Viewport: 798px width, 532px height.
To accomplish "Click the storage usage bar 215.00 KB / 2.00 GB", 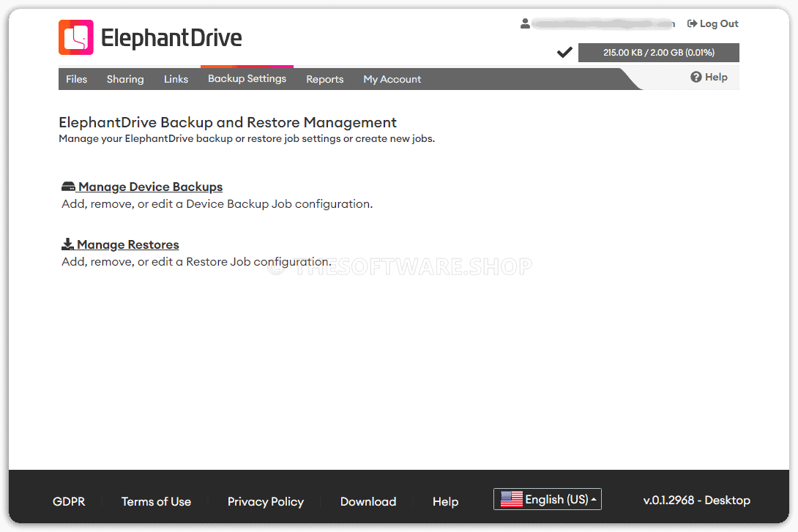I will point(659,53).
